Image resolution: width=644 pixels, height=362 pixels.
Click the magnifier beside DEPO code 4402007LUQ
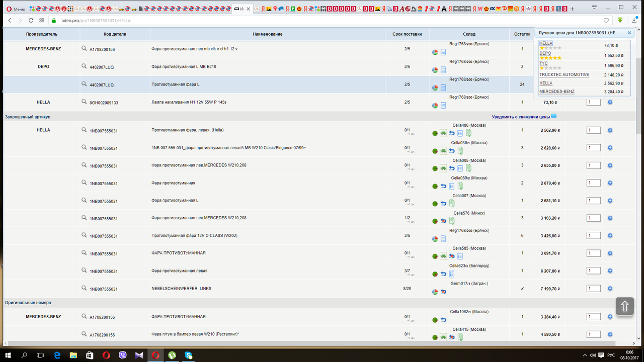[x=85, y=66]
